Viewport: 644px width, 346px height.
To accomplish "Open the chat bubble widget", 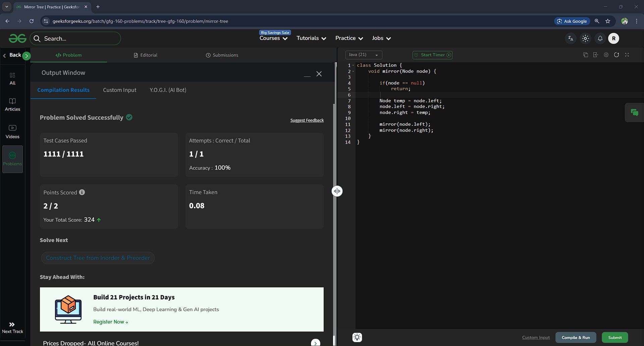I will click(634, 113).
